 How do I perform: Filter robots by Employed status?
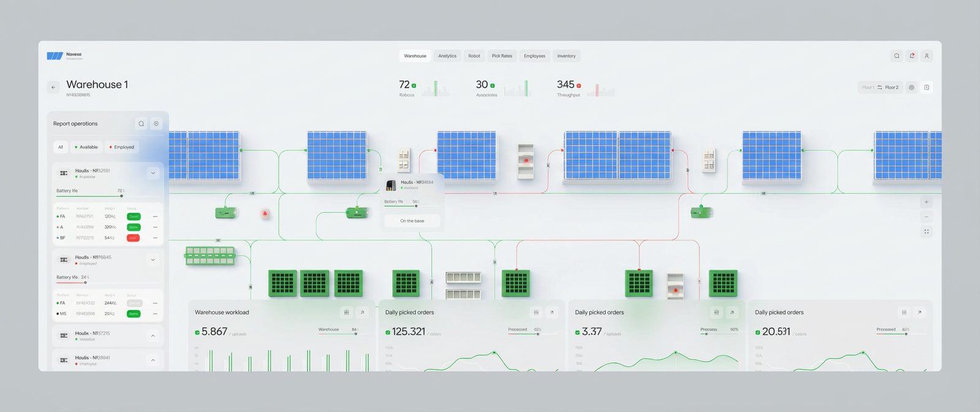click(x=122, y=147)
